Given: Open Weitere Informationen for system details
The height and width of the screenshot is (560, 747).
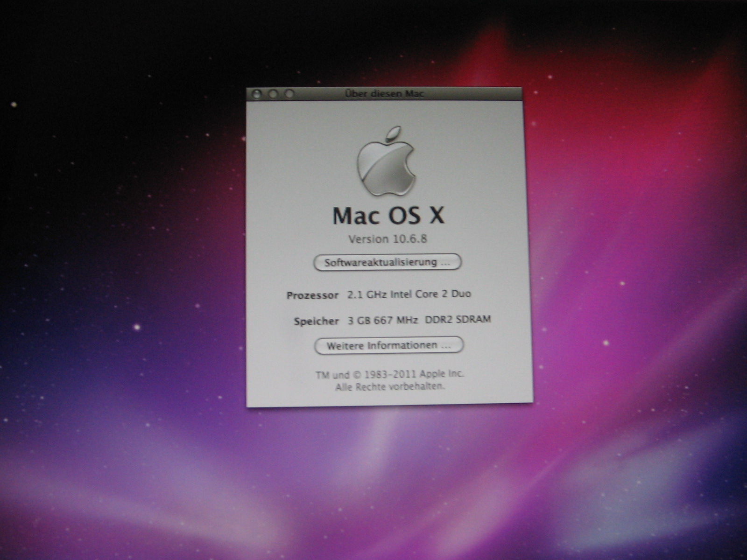Looking at the screenshot, I should (389, 346).
